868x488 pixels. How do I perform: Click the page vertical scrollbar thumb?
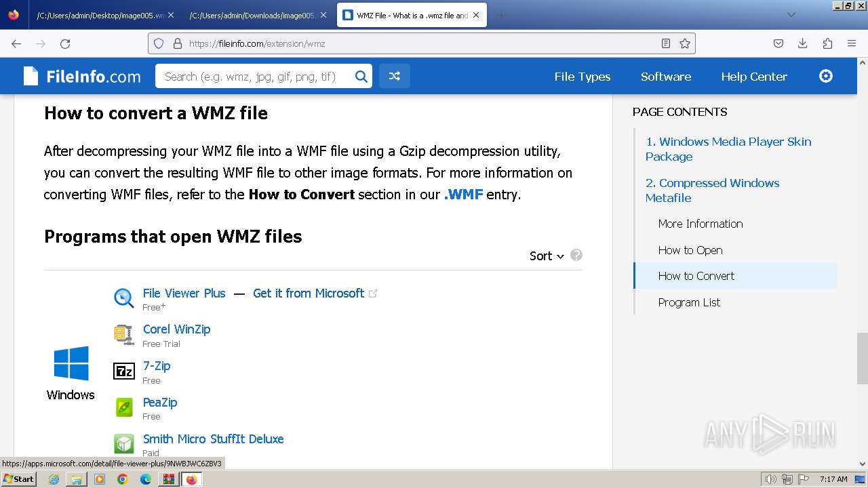tap(862, 358)
